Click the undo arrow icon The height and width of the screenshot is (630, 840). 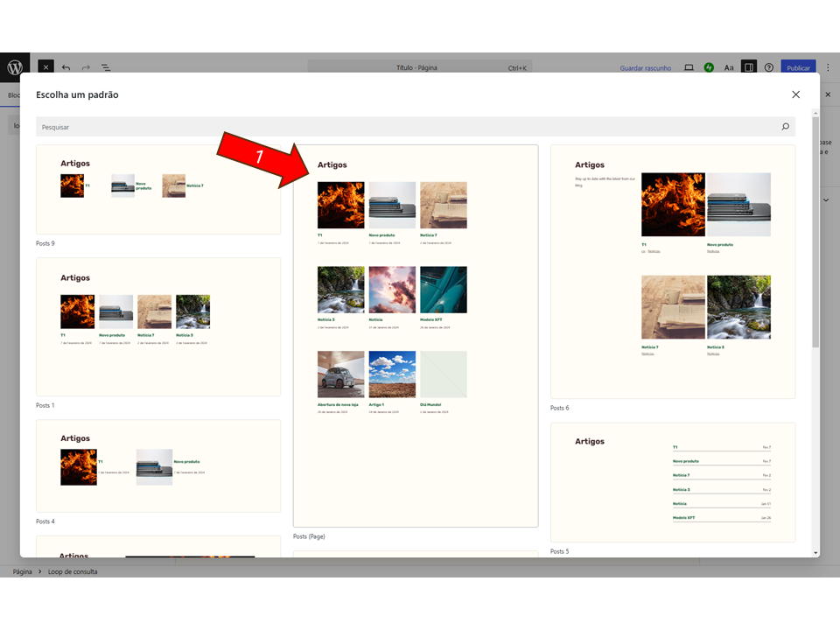pyautogui.click(x=66, y=67)
